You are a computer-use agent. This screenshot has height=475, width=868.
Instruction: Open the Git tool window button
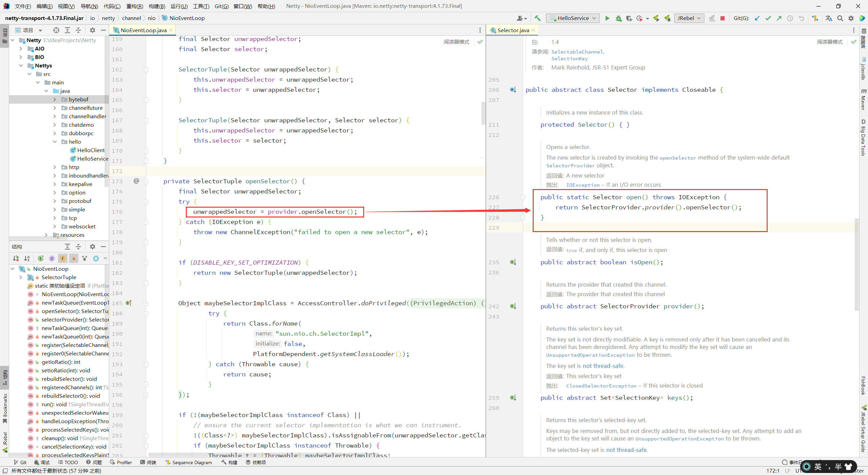20,462
